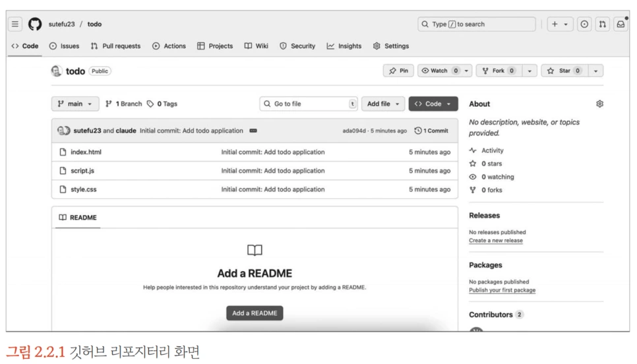Switch to the Code tab
The width and height of the screenshot is (637, 364).
(25, 46)
